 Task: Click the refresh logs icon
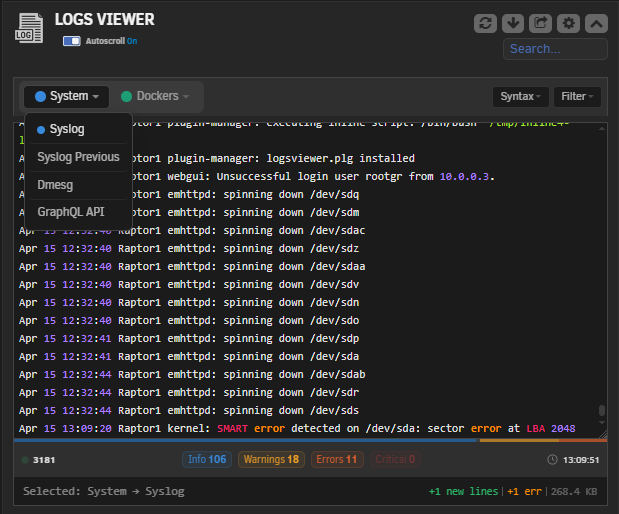[485, 23]
